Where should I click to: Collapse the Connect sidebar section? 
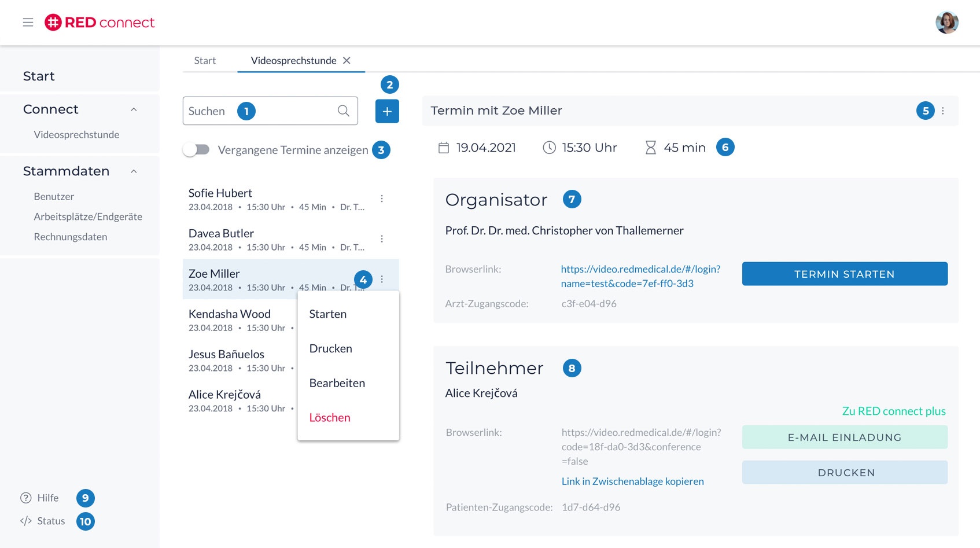click(x=134, y=109)
